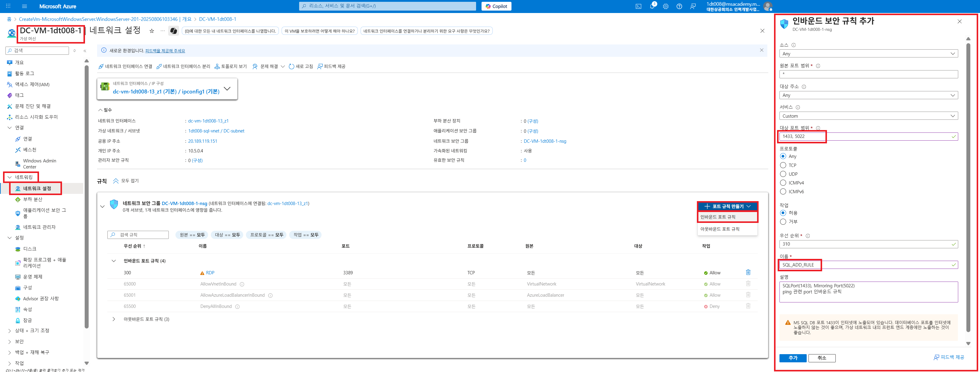Select 아웃바운드 포트 규칙 menu entry
980x372 pixels.
pyautogui.click(x=720, y=229)
